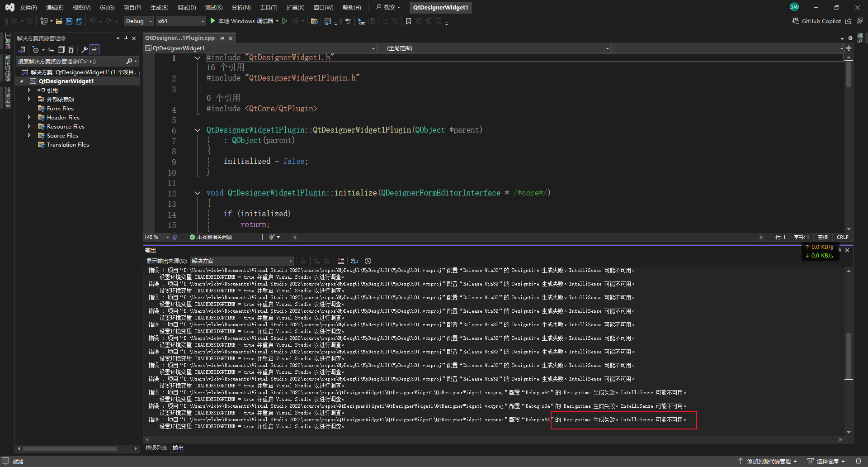This screenshot has height=467, width=868.
Task: Sync with active document in Solution Explorer
Action: [51, 50]
